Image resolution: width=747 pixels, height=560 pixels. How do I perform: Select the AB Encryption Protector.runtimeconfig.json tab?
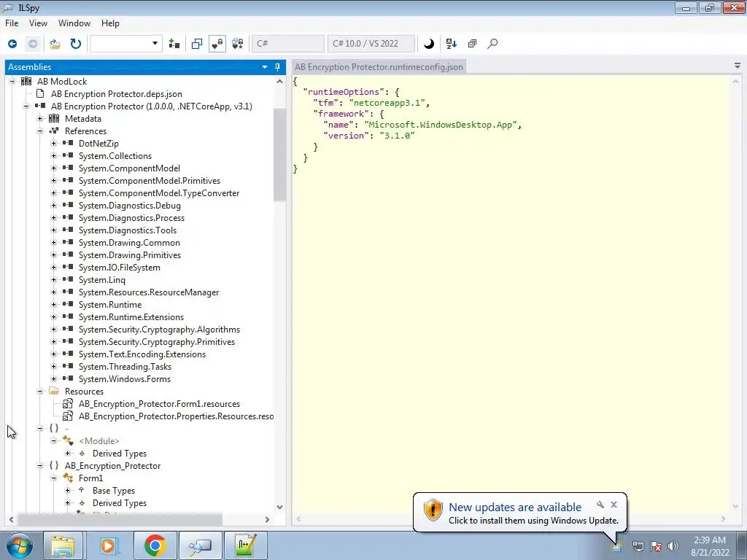click(379, 67)
